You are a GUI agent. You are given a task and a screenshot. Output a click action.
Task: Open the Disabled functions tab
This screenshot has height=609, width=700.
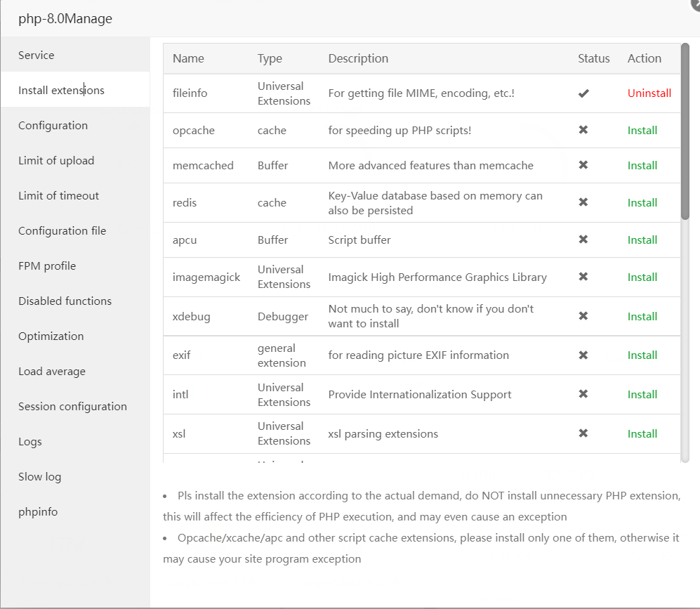[65, 301]
